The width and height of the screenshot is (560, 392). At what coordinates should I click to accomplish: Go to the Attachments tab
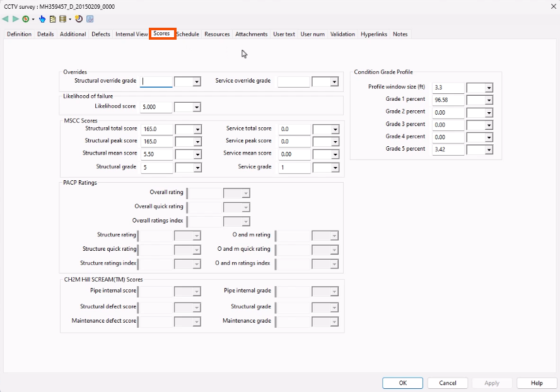coord(252,34)
